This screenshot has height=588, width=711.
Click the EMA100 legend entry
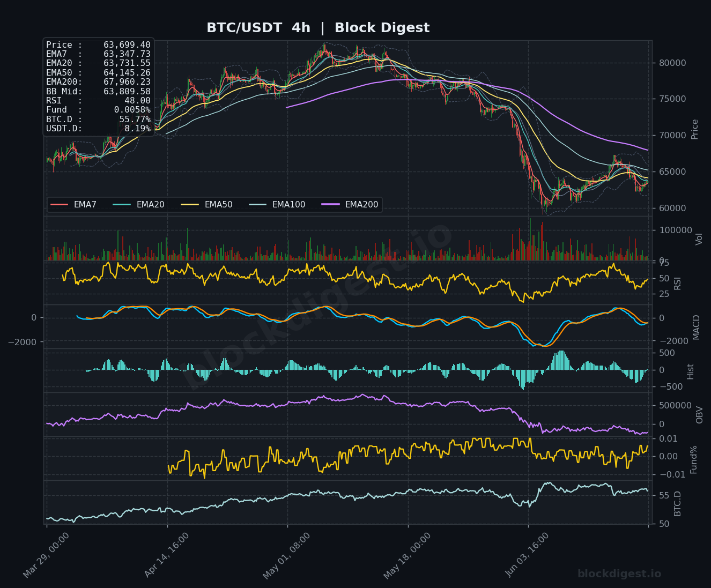click(x=277, y=204)
